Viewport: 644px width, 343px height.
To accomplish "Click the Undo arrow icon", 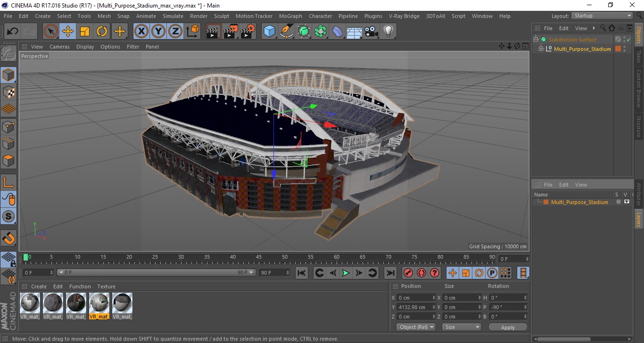I will (x=13, y=32).
